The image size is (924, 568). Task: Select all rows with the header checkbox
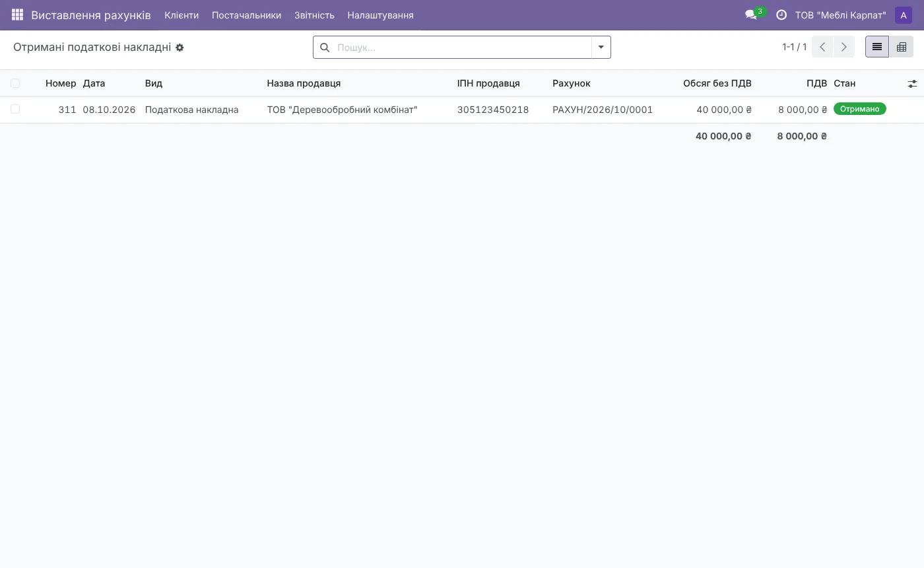[x=15, y=83]
